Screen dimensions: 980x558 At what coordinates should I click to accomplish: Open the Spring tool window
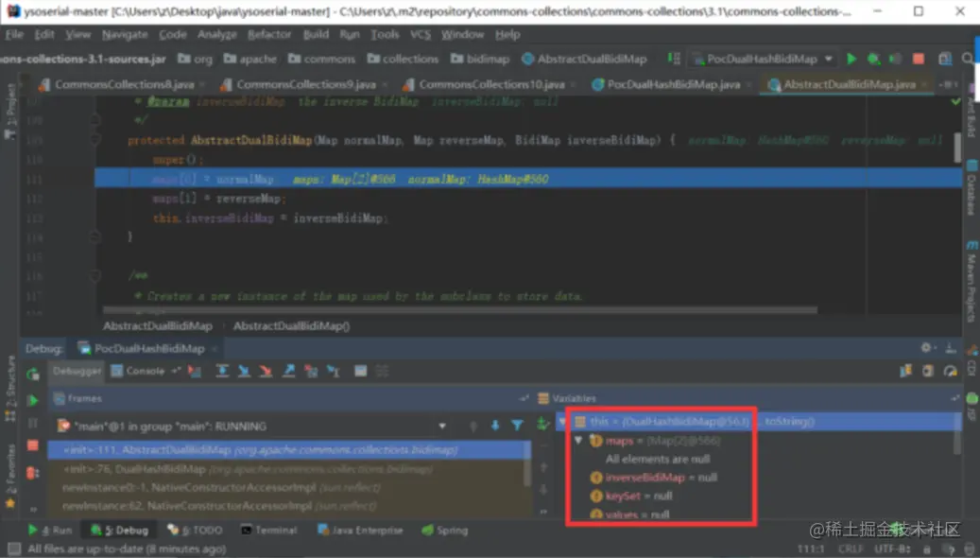(x=445, y=530)
